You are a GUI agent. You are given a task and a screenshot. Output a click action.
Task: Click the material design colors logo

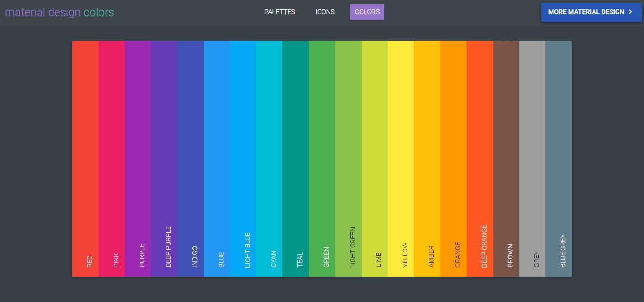click(59, 12)
